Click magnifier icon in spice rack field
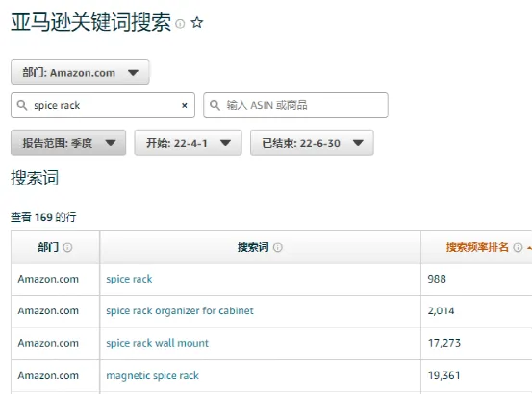The height and width of the screenshot is (394, 532). 22,105
